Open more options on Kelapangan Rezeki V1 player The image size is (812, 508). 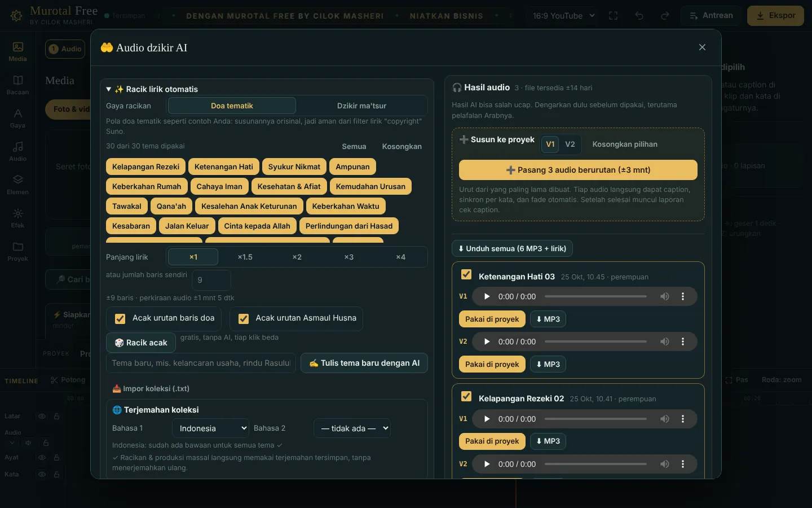click(x=683, y=419)
